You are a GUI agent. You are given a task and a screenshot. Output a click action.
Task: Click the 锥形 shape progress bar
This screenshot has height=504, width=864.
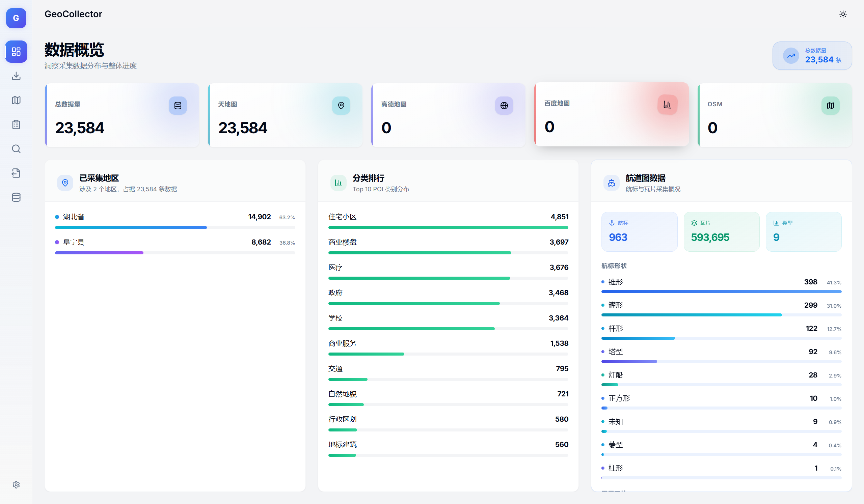tap(721, 291)
